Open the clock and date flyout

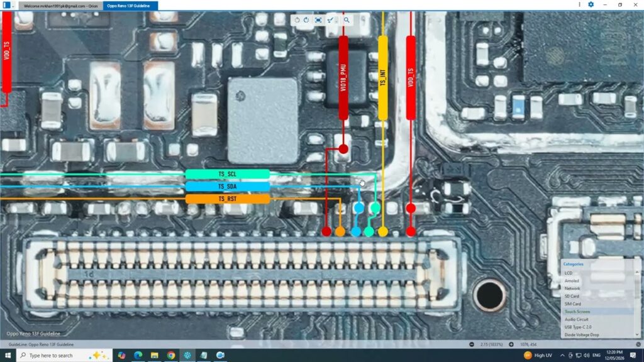(x=614, y=356)
